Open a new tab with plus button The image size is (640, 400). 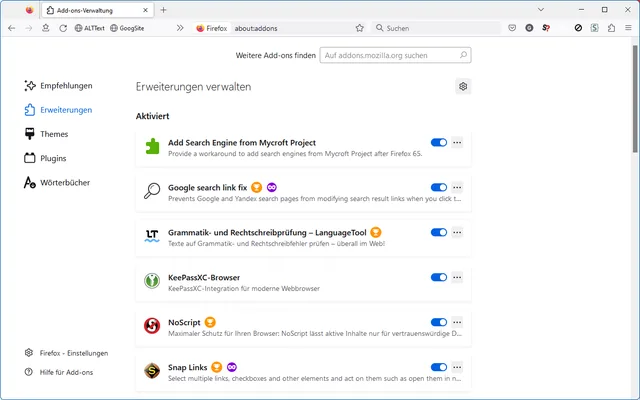164,10
